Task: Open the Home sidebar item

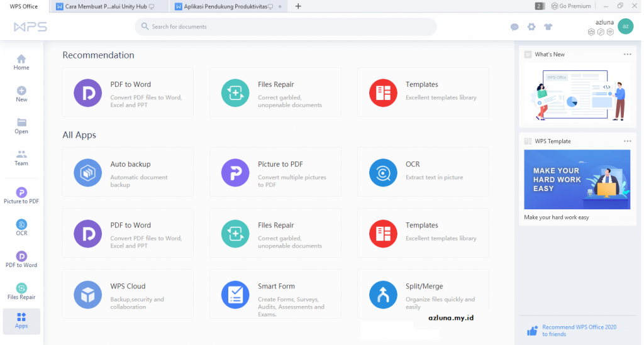Action: coord(21,62)
